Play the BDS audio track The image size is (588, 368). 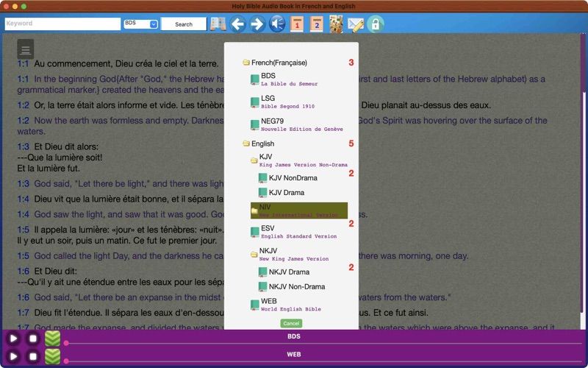[x=13, y=339]
